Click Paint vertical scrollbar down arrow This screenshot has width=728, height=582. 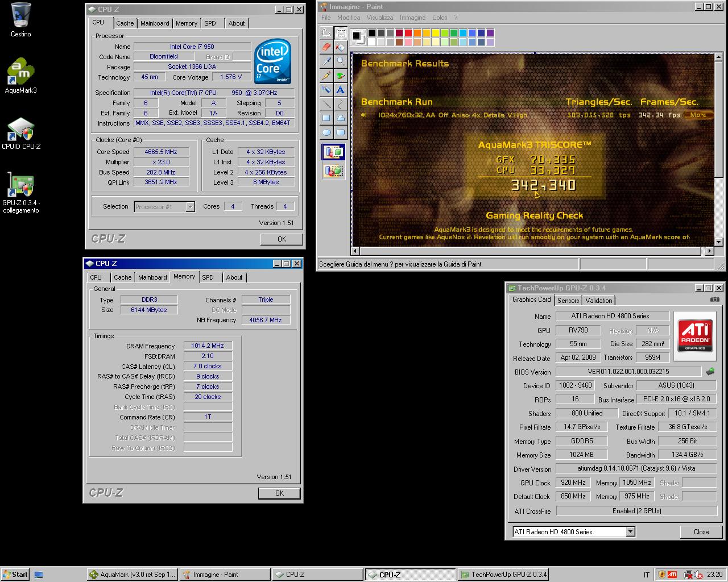(x=718, y=242)
